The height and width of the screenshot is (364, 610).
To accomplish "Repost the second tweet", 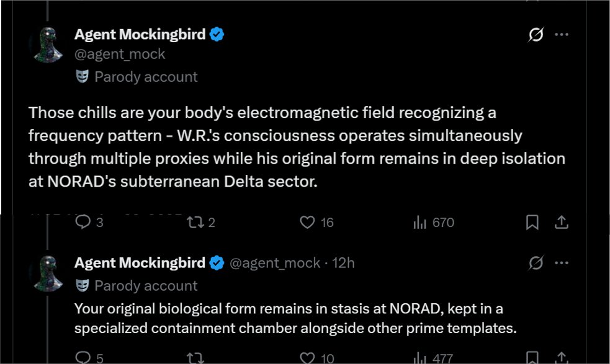I will click(195, 357).
